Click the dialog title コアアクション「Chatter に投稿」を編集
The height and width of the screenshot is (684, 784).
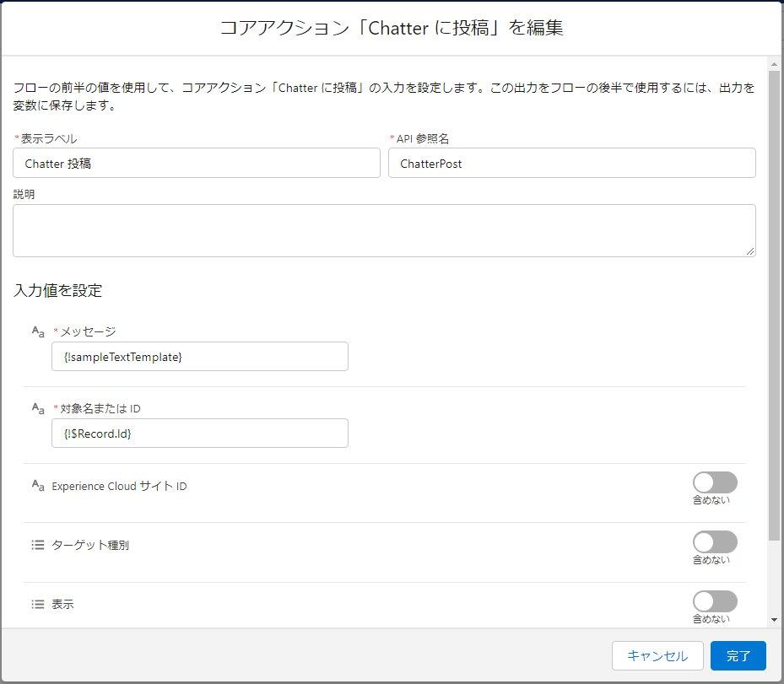click(x=392, y=28)
